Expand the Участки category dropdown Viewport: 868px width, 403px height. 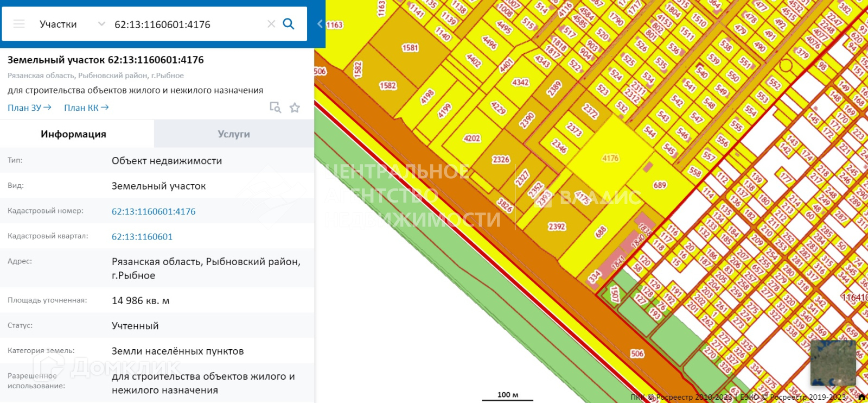pos(101,24)
